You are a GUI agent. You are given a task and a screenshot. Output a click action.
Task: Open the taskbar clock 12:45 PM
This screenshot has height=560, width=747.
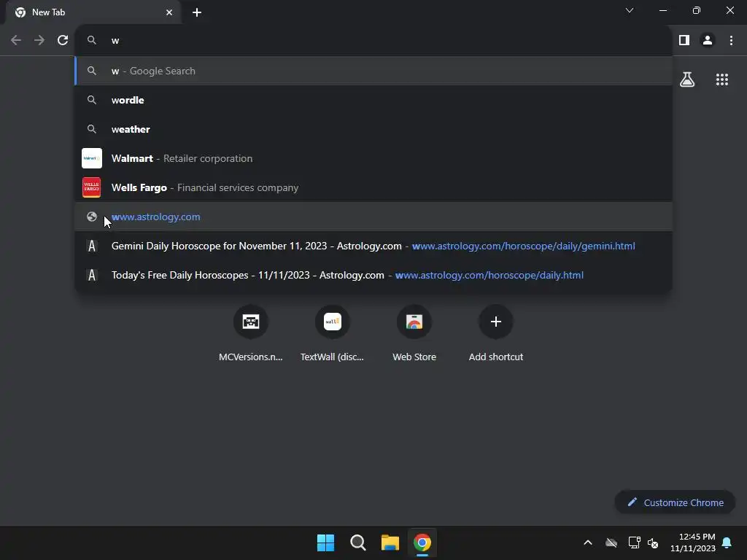tap(693, 542)
